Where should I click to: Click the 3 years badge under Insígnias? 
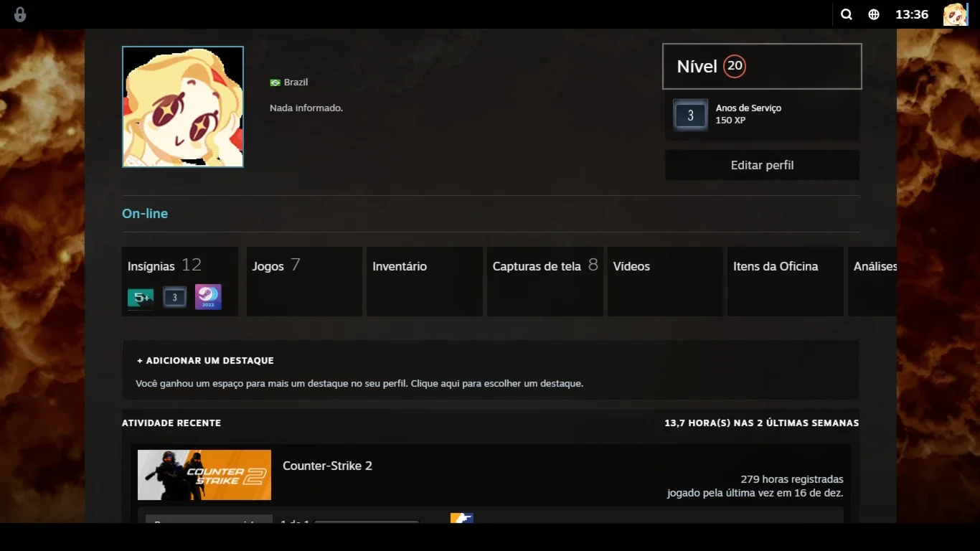[x=174, y=297]
